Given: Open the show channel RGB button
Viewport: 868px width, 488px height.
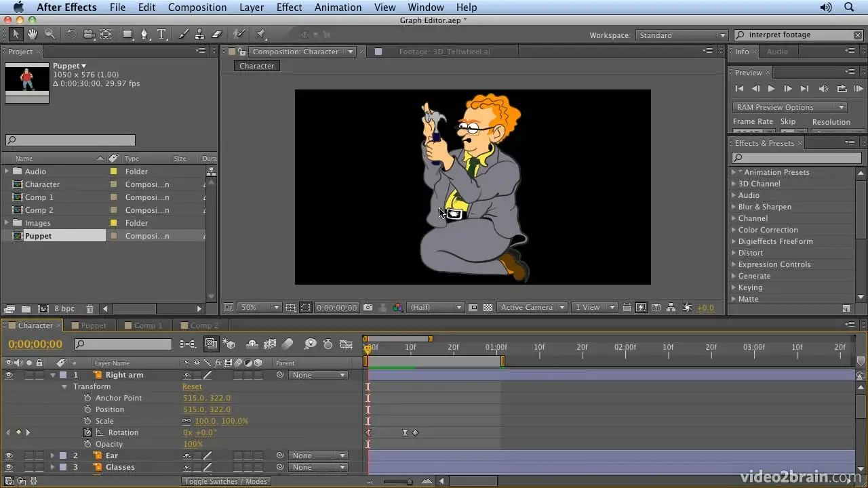Looking at the screenshot, I should tap(398, 307).
